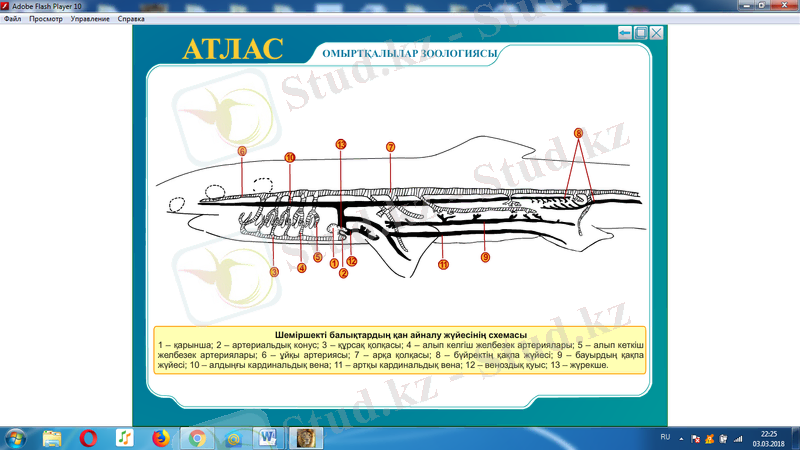Select diagram marker number 2
The width and height of the screenshot is (800, 450).
pos(343,273)
